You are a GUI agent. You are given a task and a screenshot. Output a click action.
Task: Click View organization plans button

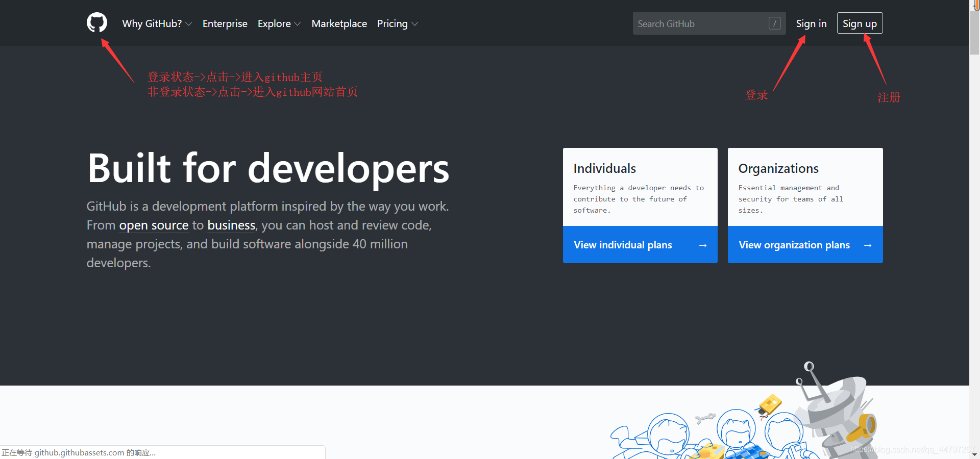[x=805, y=245]
